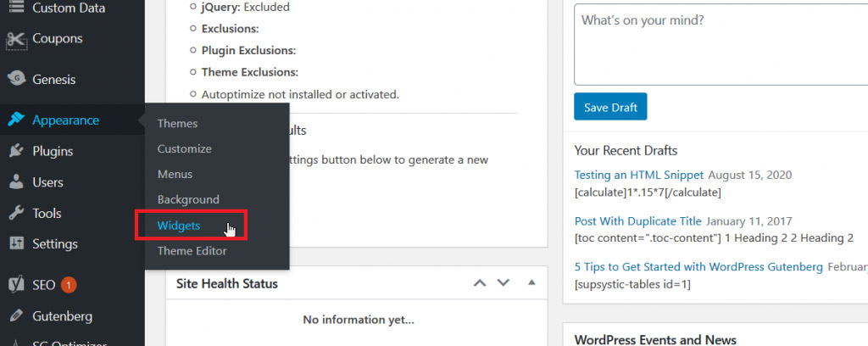Open the Post With Duplicate Title draft
Viewport: 868px width, 346px height.
[x=637, y=220]
